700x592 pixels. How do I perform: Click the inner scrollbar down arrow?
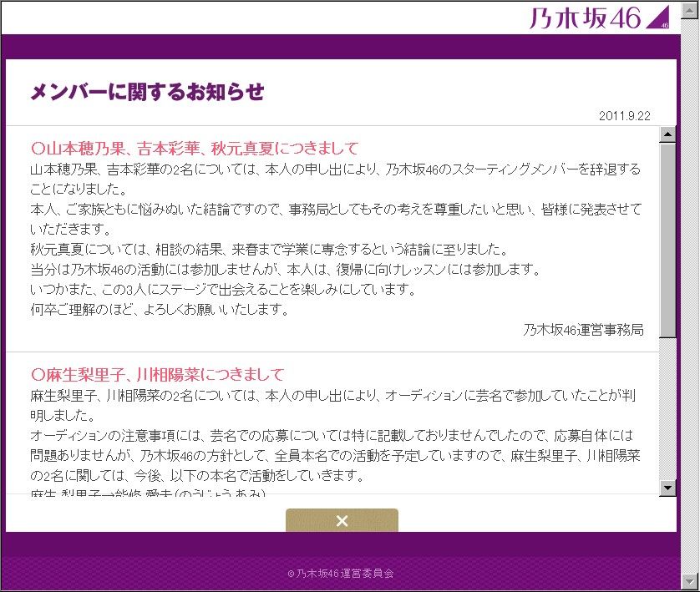667,488
